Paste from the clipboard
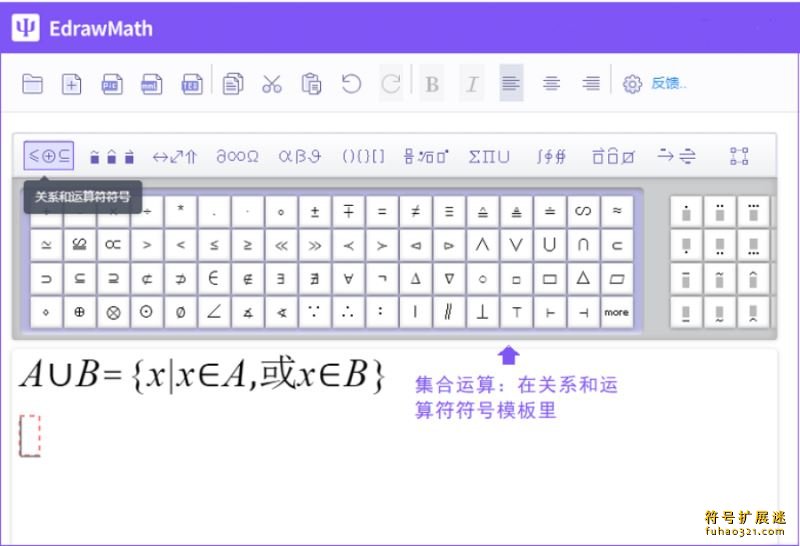The width and height of the screenshot is (800, 546). (311, 84)
